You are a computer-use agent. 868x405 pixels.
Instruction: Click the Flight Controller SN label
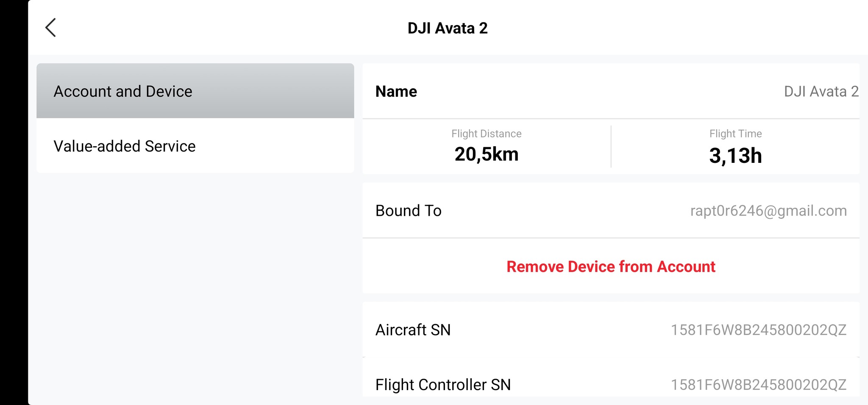click(443, 385)
